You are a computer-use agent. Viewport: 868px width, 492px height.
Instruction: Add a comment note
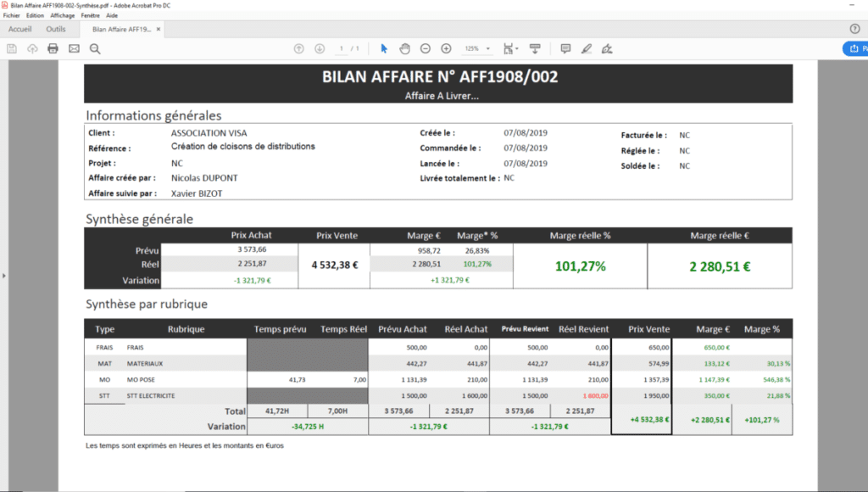pos(565,48)
